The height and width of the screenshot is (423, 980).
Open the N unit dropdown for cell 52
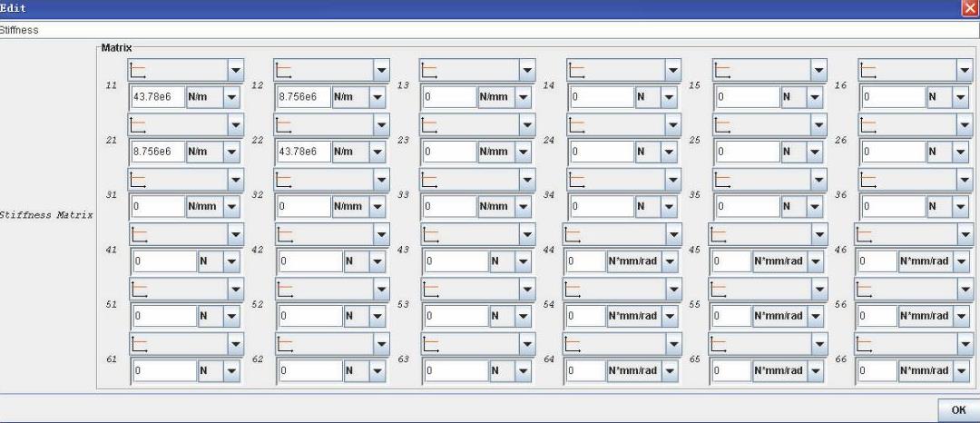pyautogui.click(x=377, y=316)
